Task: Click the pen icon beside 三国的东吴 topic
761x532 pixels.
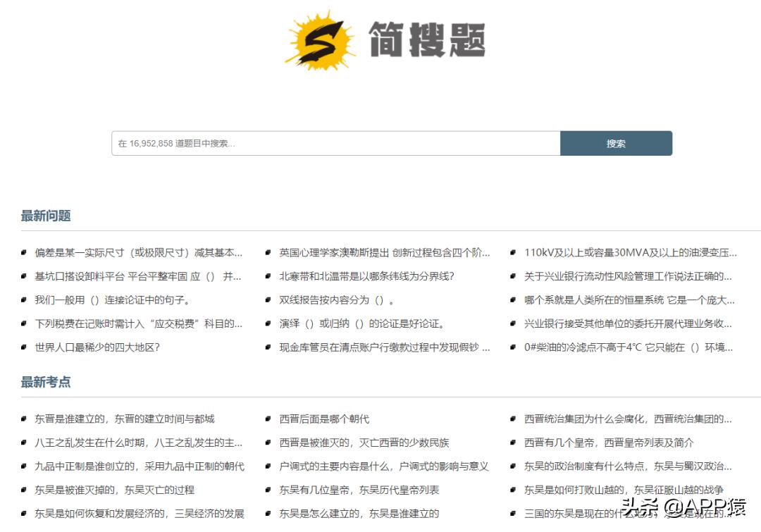Action: pyautogui.click(x=512, y=513)
